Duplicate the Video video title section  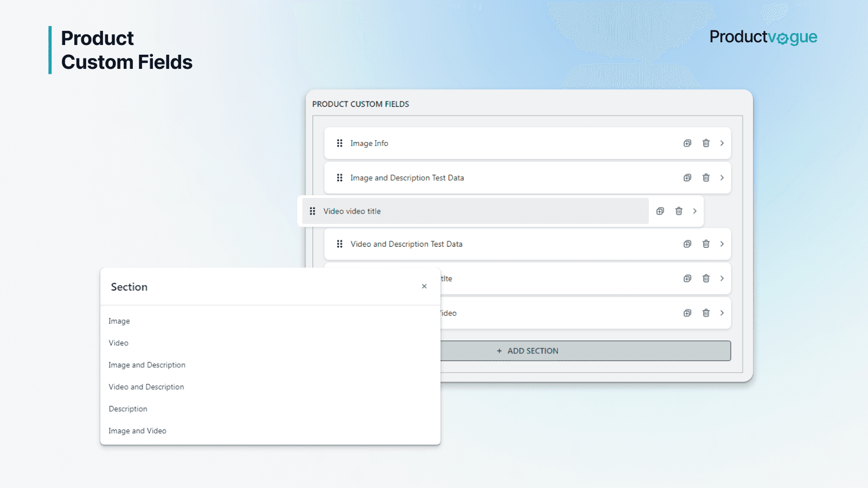pyautogui.click(x=660, y=211)
